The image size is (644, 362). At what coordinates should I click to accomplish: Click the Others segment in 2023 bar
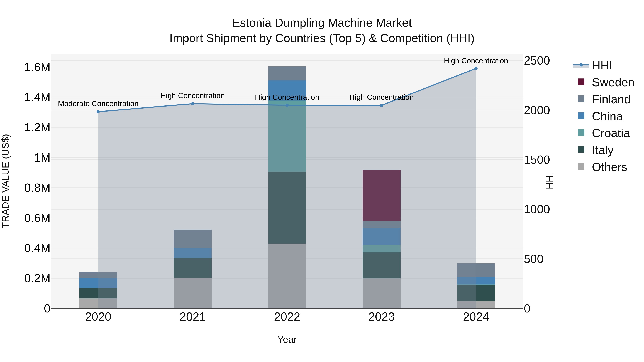pos(382,293)
